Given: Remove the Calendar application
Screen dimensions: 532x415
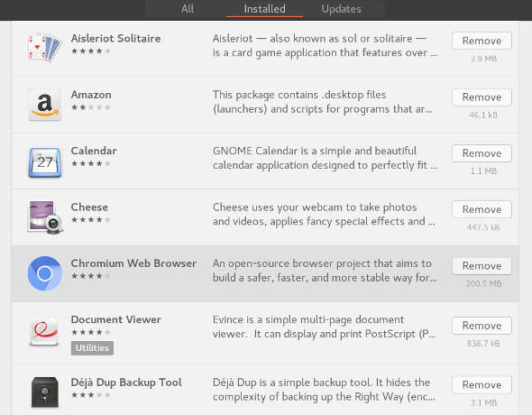Looking at the screenshot, I should click(482, 153).
